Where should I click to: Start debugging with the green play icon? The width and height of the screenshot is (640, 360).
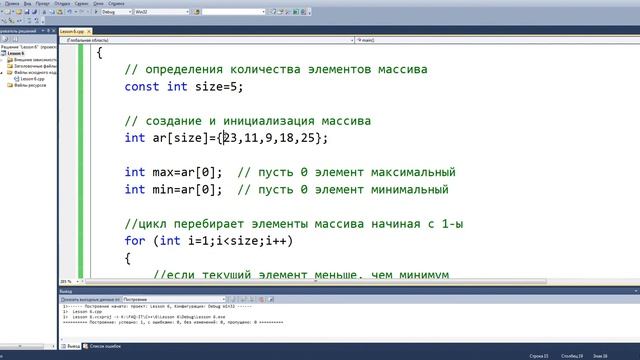[x=96, y=12]
